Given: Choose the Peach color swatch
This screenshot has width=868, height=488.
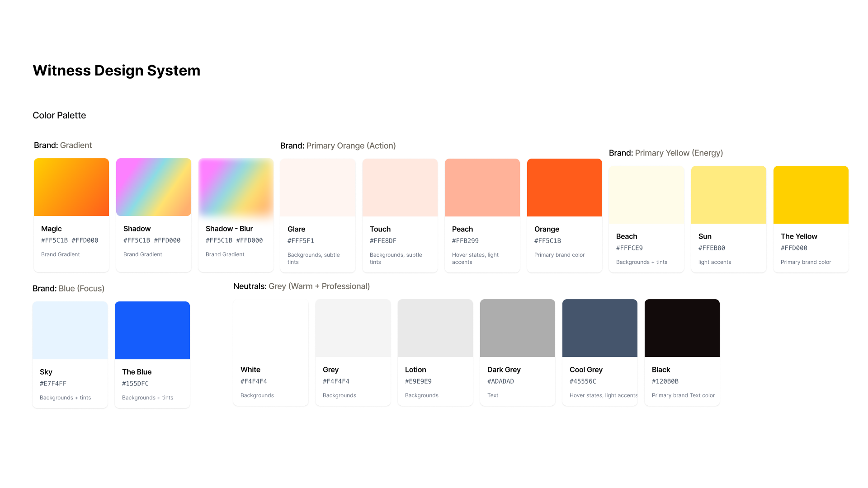Looking at the screenshot, I should click(482, 188).
